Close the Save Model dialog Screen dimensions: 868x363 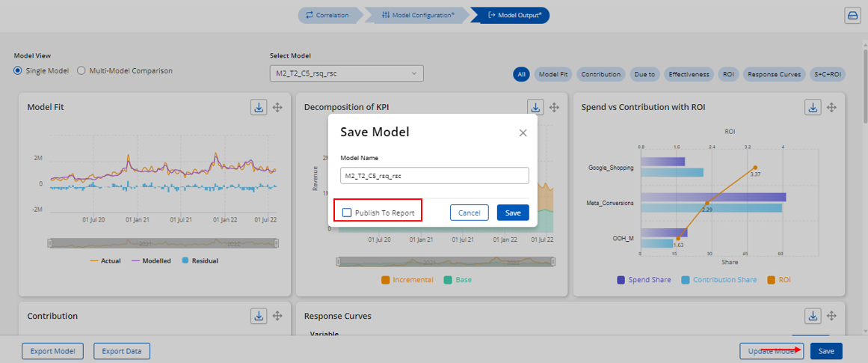[x=523, y=132]
